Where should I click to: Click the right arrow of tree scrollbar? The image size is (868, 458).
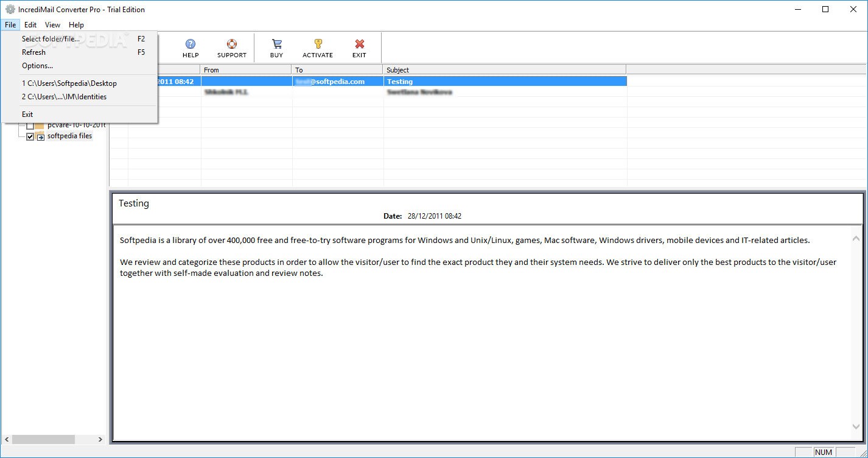[100, 439]
